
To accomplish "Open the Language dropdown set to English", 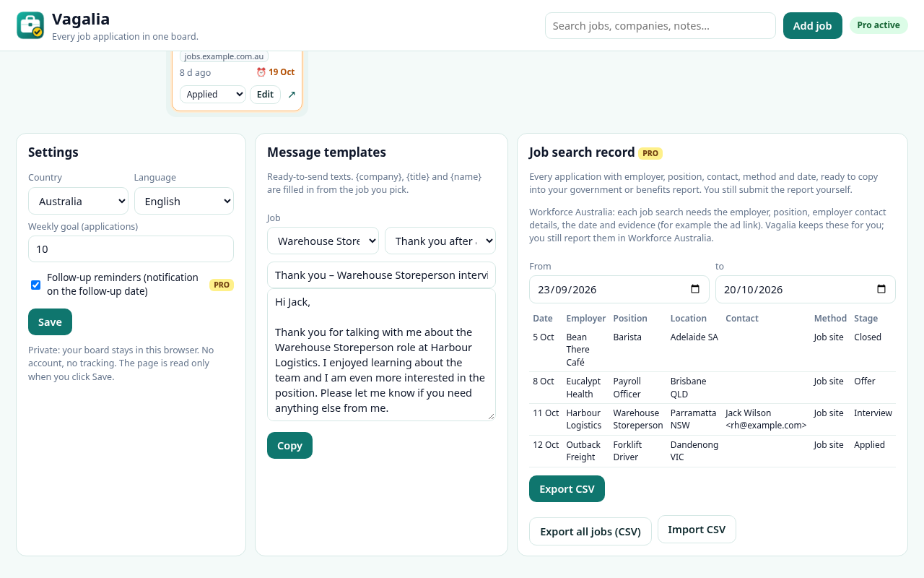I will coord(184,201).
